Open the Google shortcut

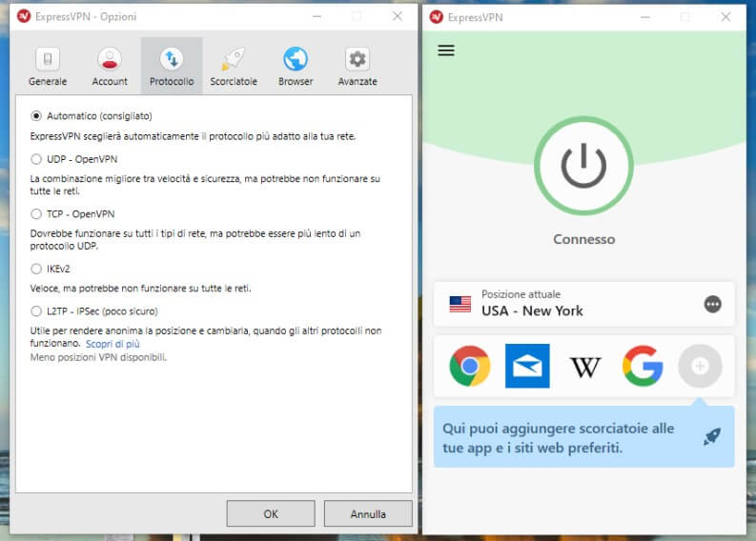643,366
